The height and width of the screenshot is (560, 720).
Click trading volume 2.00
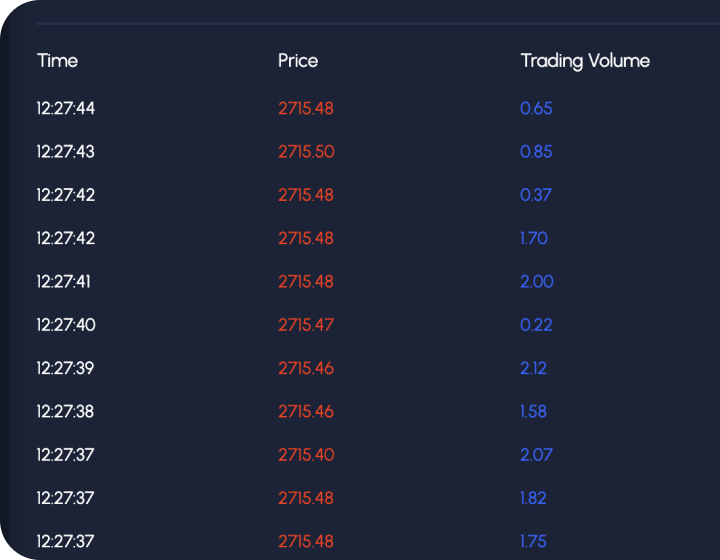point(536,281)
